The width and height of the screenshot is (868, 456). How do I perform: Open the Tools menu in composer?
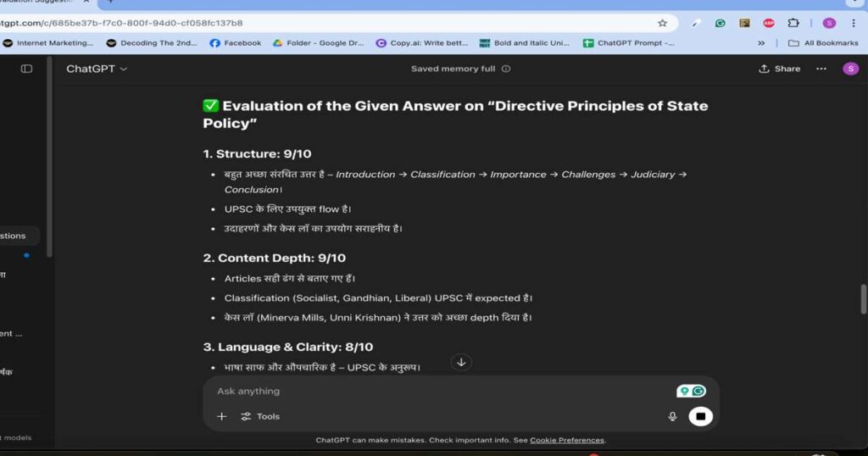click(260, 416)
